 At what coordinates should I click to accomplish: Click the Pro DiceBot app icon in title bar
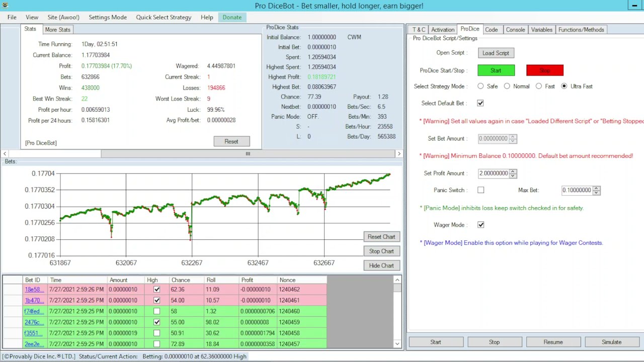(x=5, y=6)
